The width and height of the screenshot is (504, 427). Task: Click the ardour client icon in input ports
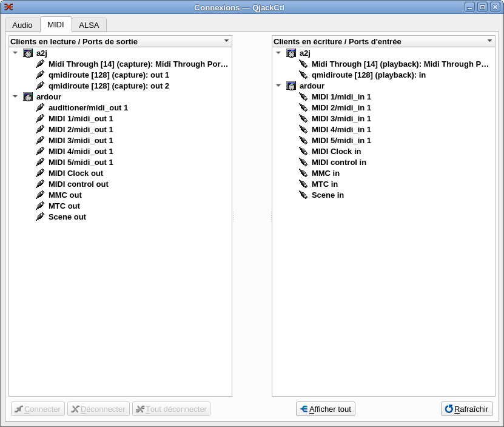coord(291,86)
